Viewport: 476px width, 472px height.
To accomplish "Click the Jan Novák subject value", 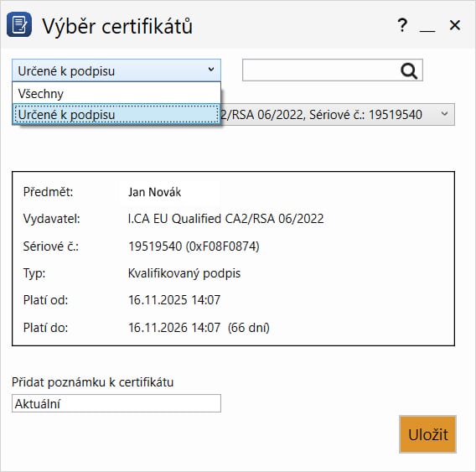I will point(154,192).
